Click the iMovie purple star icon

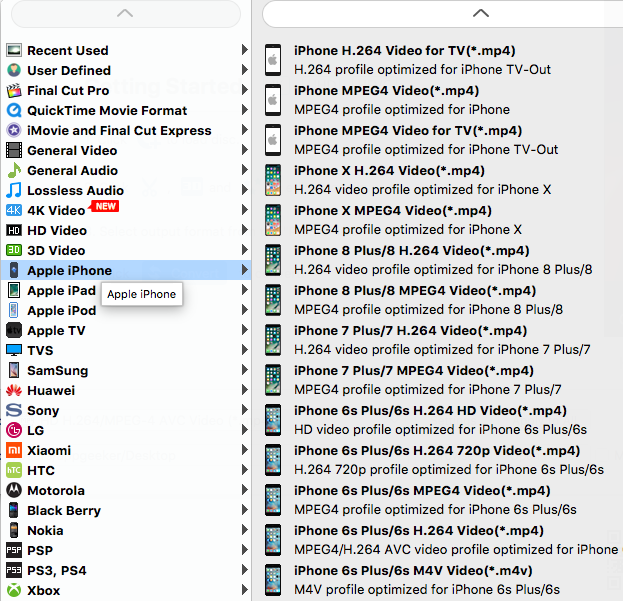point(14,131)
